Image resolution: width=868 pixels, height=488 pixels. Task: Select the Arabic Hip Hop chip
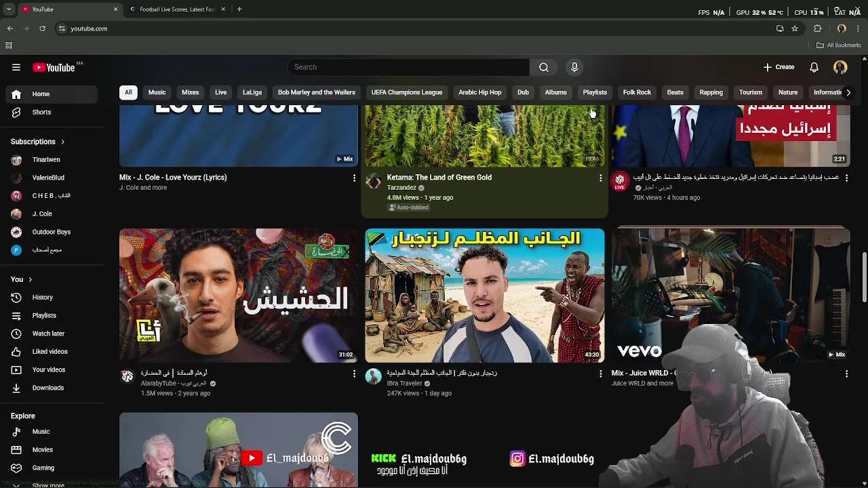click(x=480, y=92)
